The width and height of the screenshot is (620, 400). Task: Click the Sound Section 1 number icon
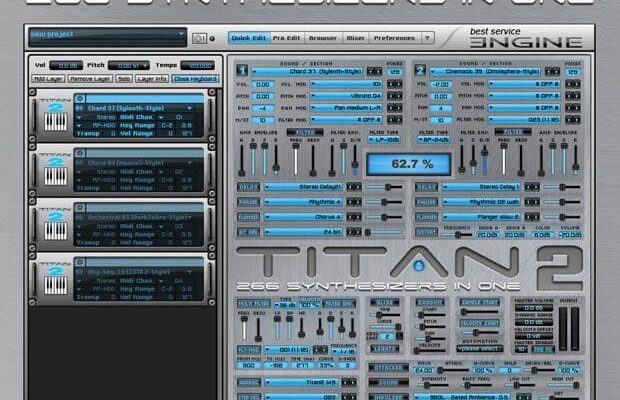pos(243,71)
